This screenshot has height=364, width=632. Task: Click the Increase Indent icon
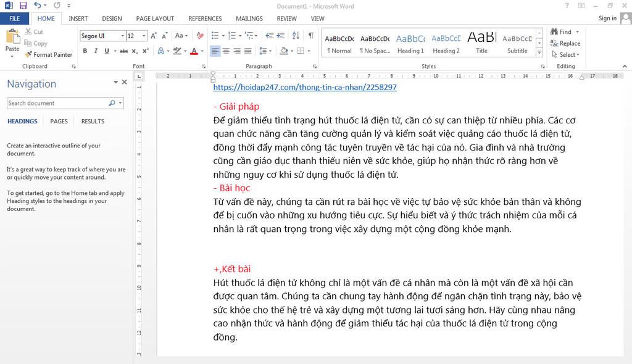[280, 36]
